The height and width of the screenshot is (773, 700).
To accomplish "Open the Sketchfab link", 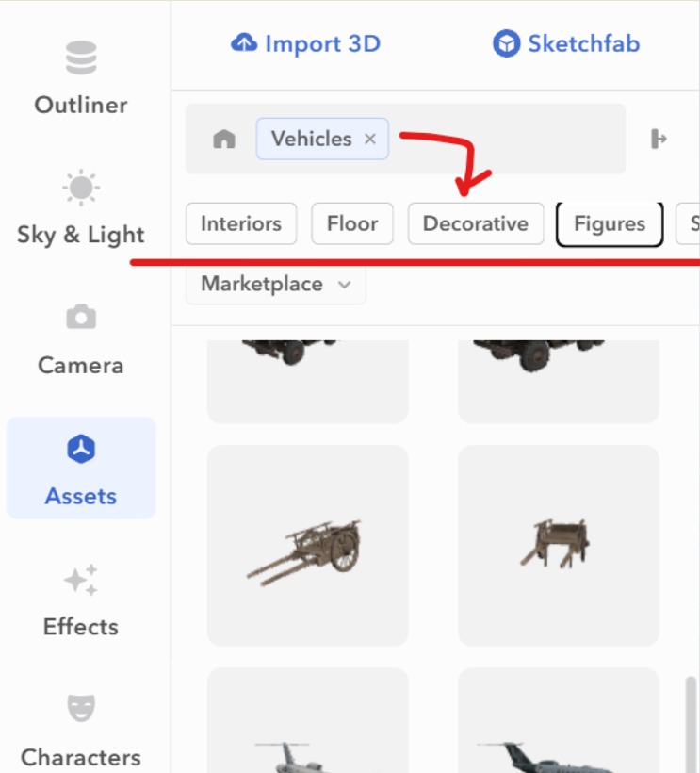I will pos(566,44).
